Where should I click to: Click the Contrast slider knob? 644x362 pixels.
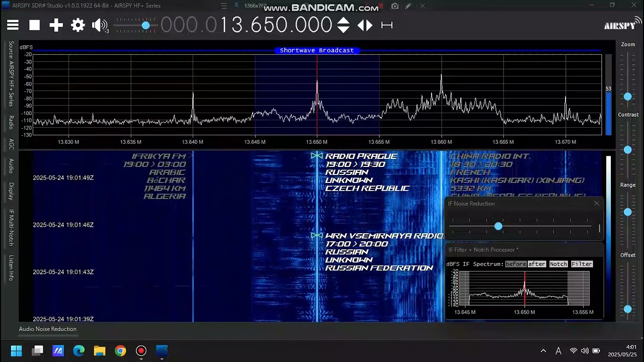[x=627, y=150]
